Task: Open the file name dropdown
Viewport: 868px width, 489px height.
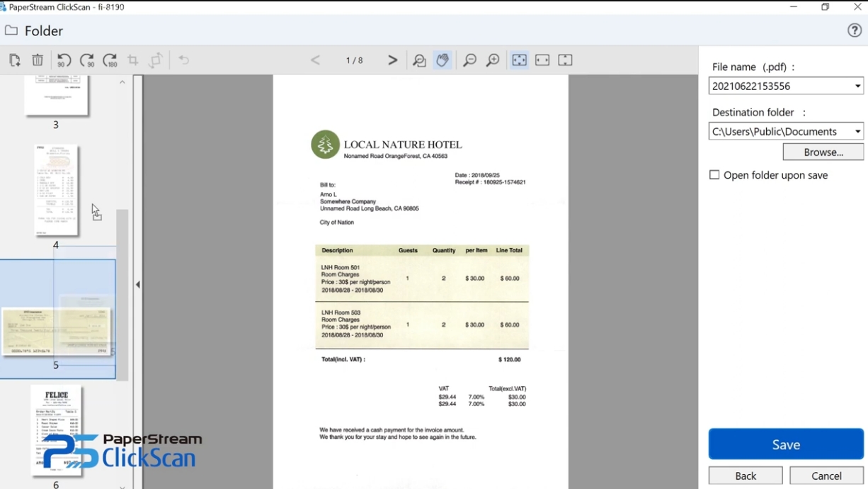Action: click(x=857, y=86)
